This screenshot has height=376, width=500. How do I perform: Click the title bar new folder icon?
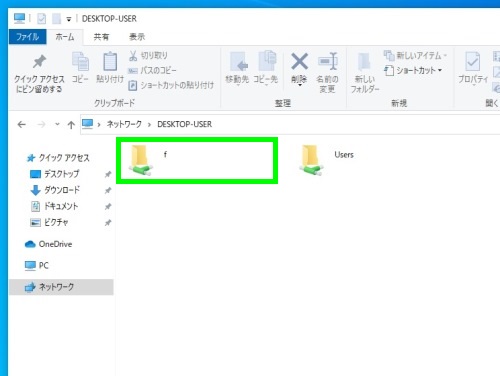pyautogui.click(x=56, y=19)
